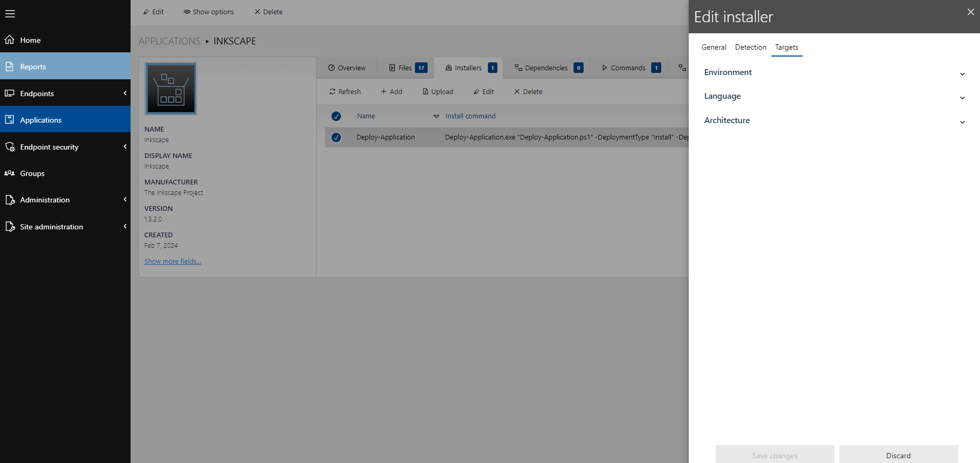This screenshot has height=463, width=980.
Task: Click the Upload file icon
Action: pyautogui.click(x=426, y=91)
